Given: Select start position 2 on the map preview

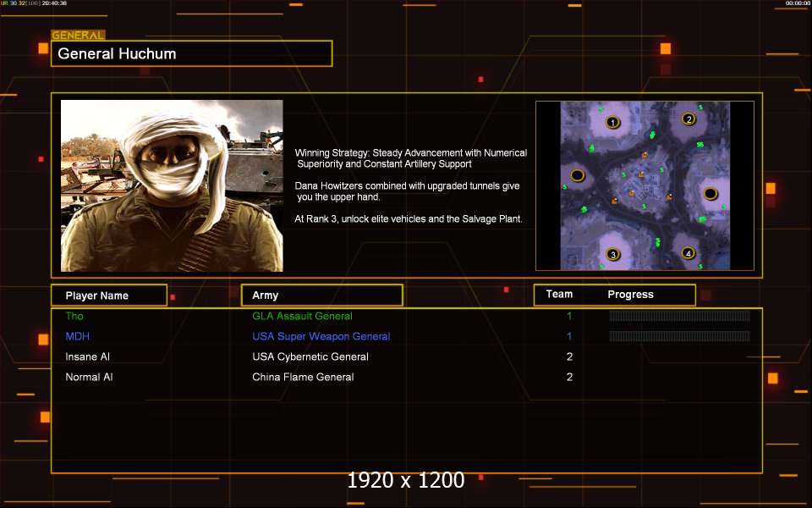Looking at the screenshot, I should pos(689,119).
